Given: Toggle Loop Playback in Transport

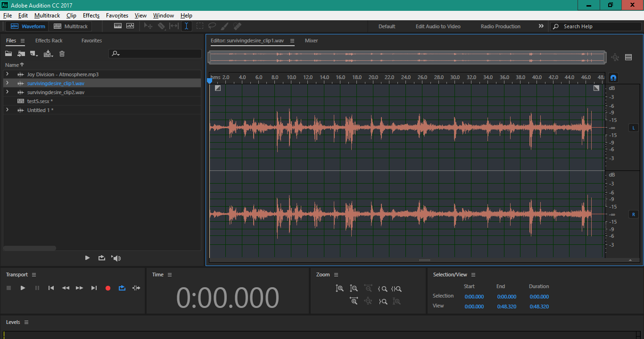Looking at the screenshot, I should (122, 288).
